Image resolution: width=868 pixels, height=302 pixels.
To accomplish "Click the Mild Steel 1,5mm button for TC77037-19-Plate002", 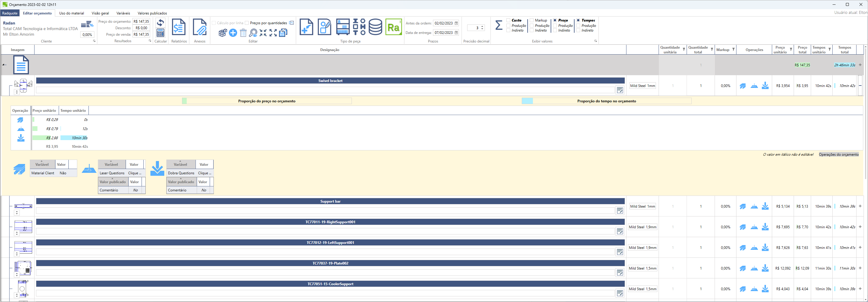I will click(x=643, y=268).
